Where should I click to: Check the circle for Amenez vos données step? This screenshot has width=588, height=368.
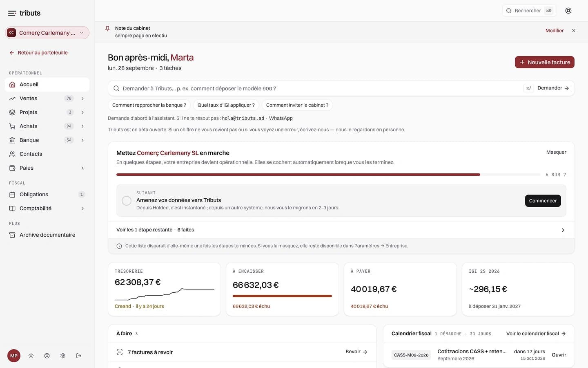127,201
